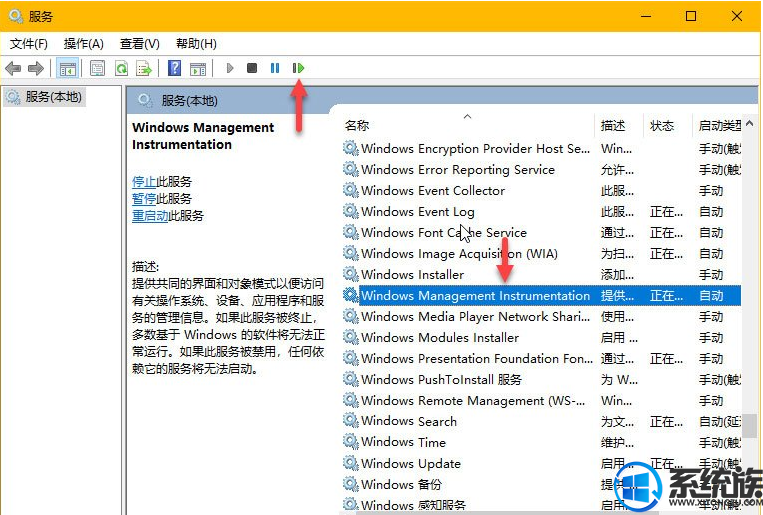Select Windows Management Instrumentation row

coord(542,295)
